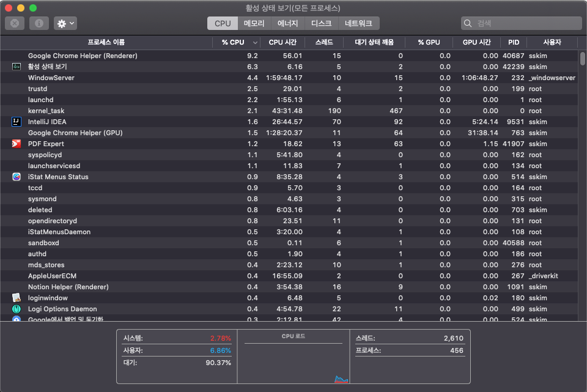Click the Logi Options Daemon icon

(17, 309)
